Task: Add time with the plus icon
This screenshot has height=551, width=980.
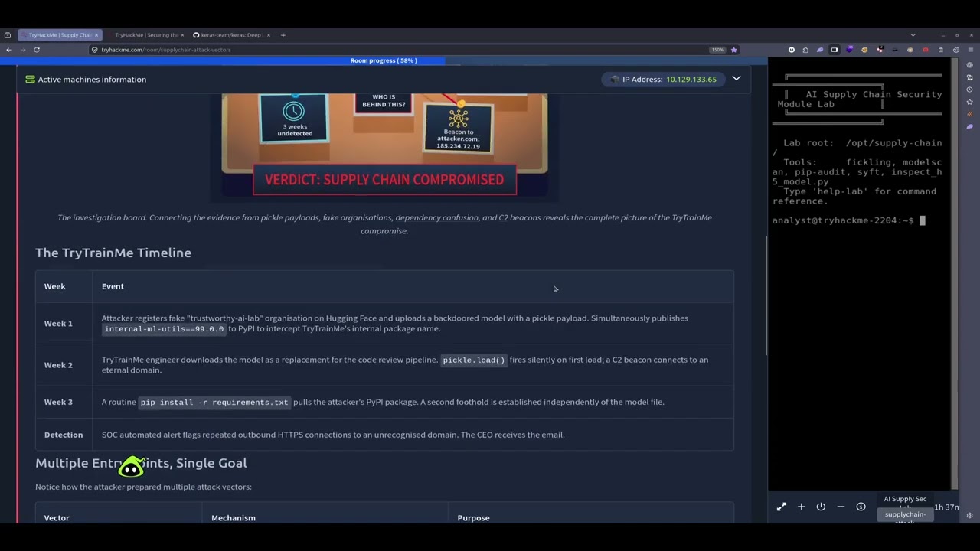Action: click(801, 507)
